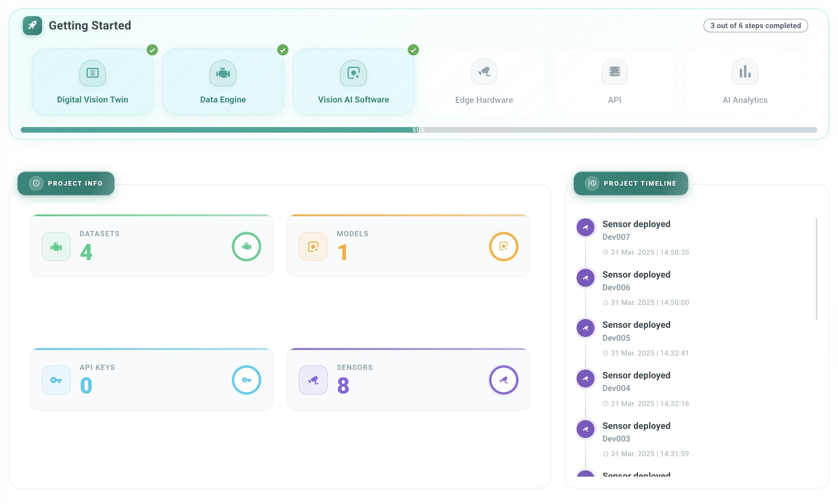The width and height of the screenshot is (838, 504).
Task: Click the orange circular Models icon
Action: tap(504, 247)
